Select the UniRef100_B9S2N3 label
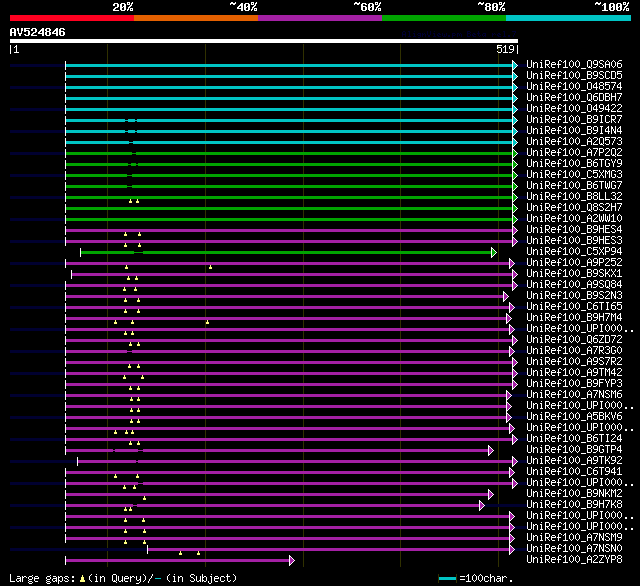 tap(574, 296)
